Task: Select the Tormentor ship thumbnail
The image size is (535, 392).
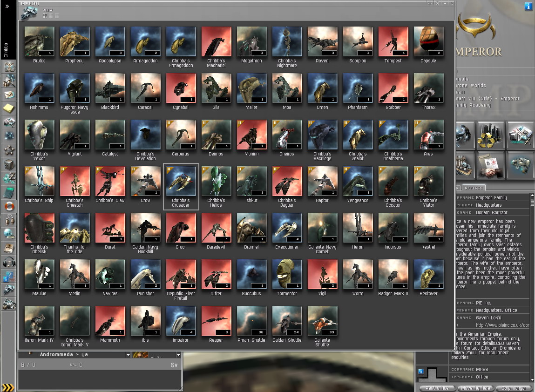Action: (x=287, y=275)
